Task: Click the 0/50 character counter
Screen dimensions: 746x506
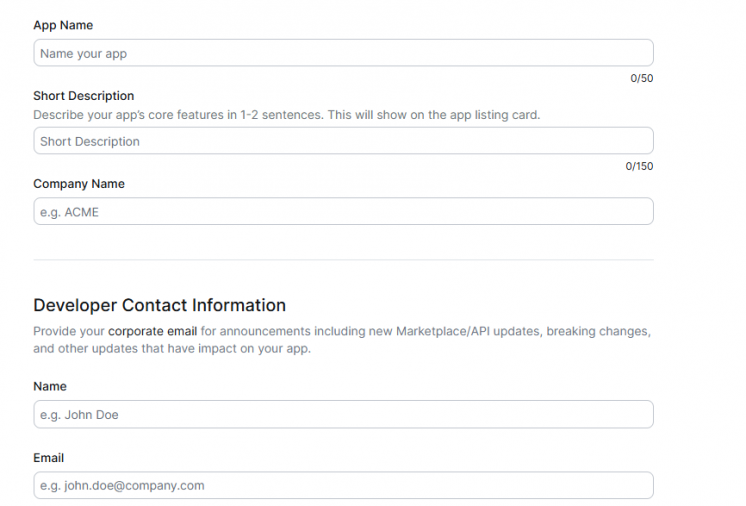Action: [641, 78]
